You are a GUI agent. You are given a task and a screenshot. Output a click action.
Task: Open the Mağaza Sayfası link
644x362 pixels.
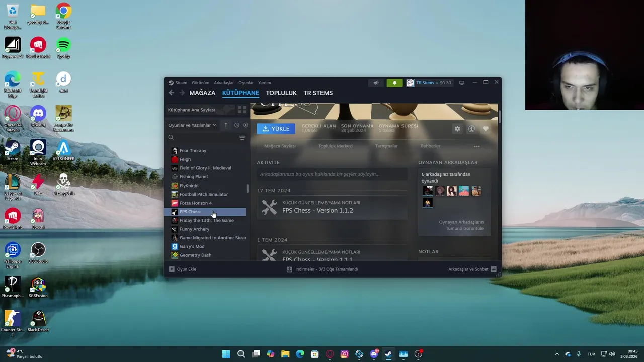click(280, 146)
